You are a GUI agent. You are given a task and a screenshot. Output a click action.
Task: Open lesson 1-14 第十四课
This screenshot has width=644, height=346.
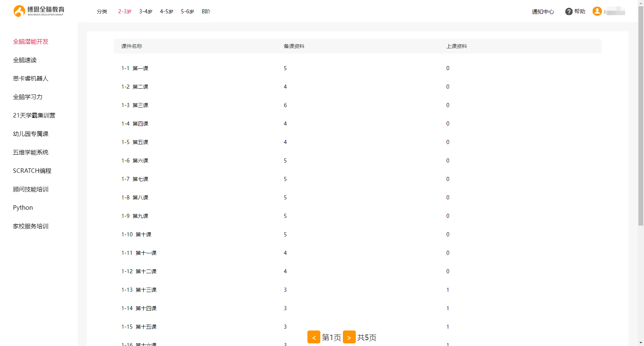139,308
